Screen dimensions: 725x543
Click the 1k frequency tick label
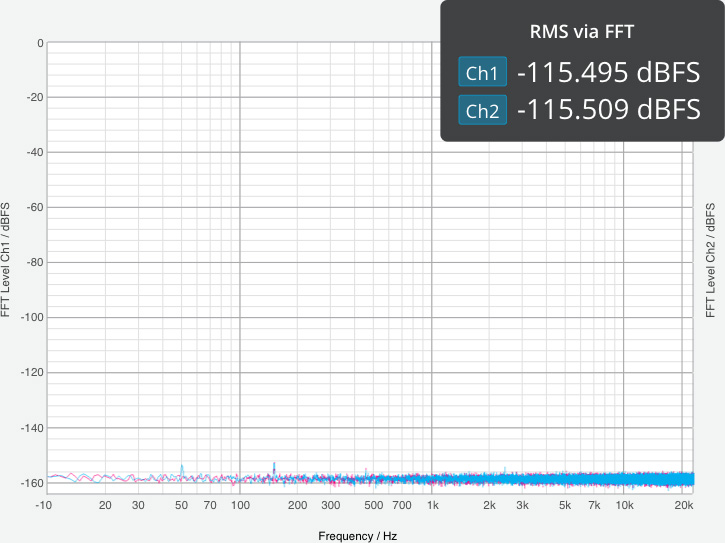coord(432,506)
